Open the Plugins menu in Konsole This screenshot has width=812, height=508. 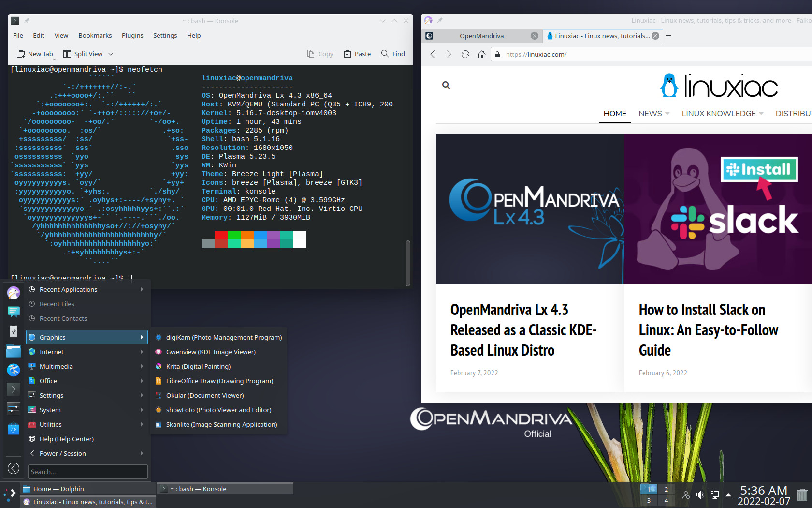(132, 35)
